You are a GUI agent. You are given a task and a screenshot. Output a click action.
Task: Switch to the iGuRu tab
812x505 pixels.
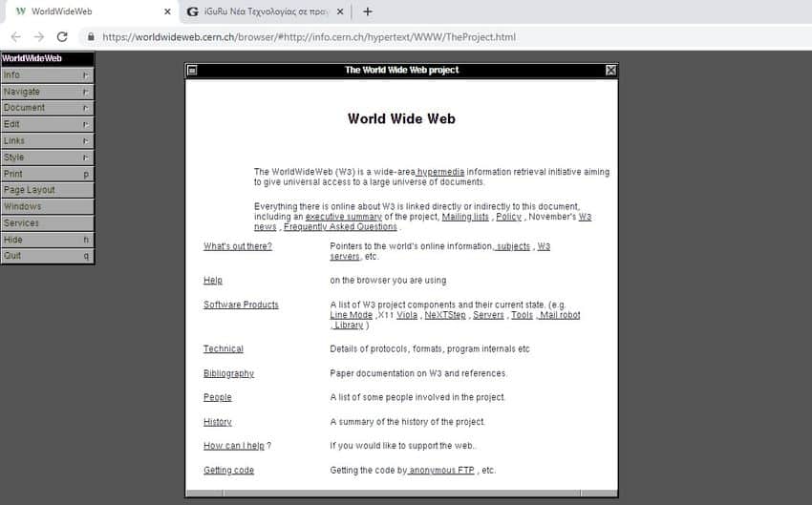click(x=266, y=11)
